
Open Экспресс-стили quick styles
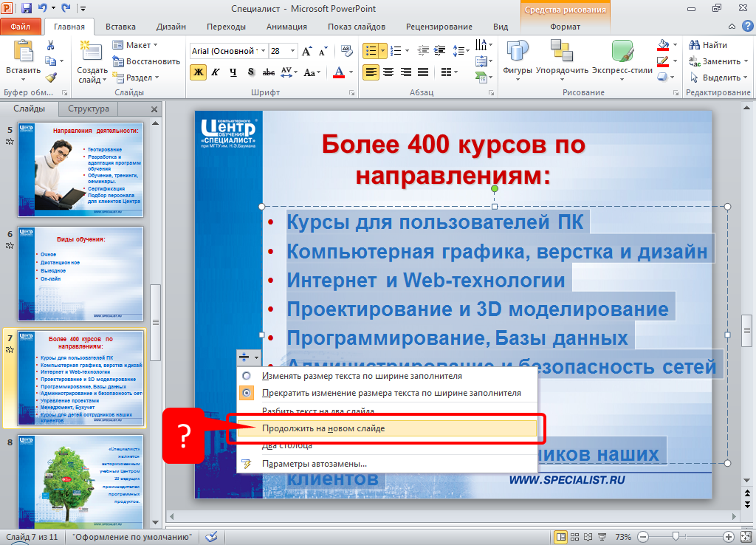point(622,52)
